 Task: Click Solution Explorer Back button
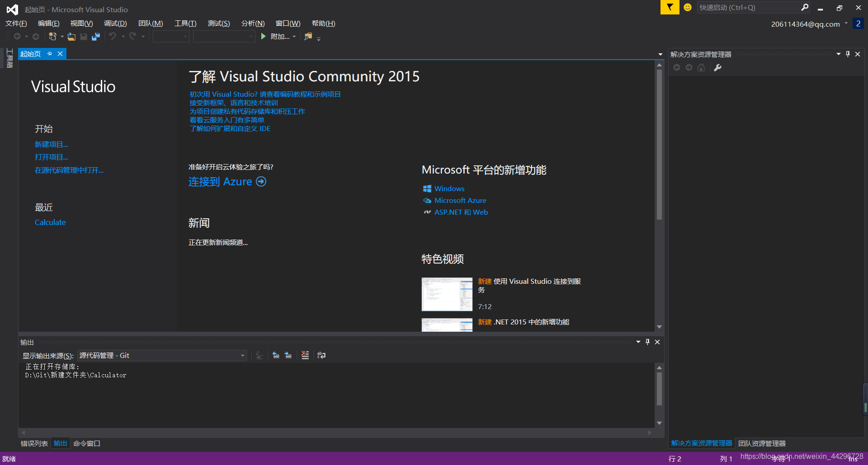[677, 67]
